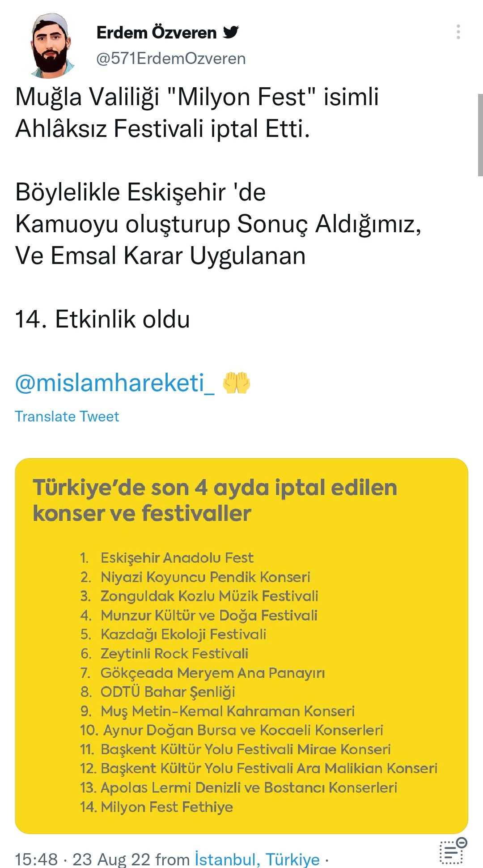Viewport: 483px width, 868px height.
Task: Open the @mislamhareketi_ mention
Action: pyautogui.click(x=114, y=383)
